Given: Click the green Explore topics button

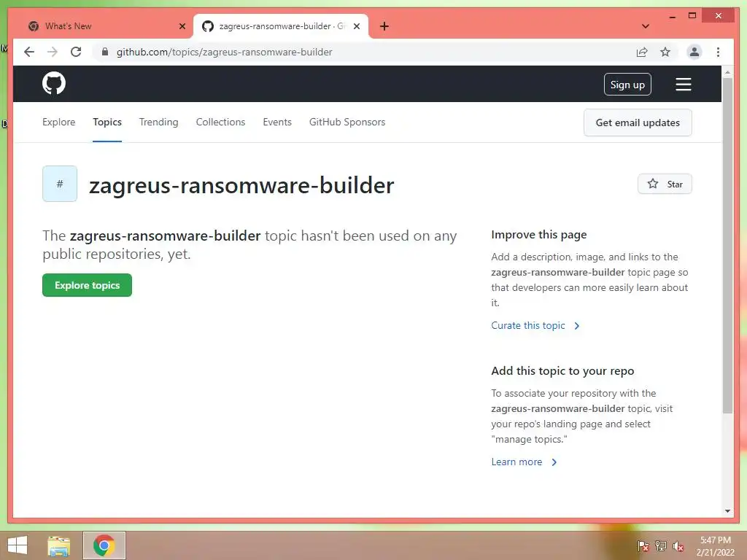Looking at the screenshot, I should point(88,285).
